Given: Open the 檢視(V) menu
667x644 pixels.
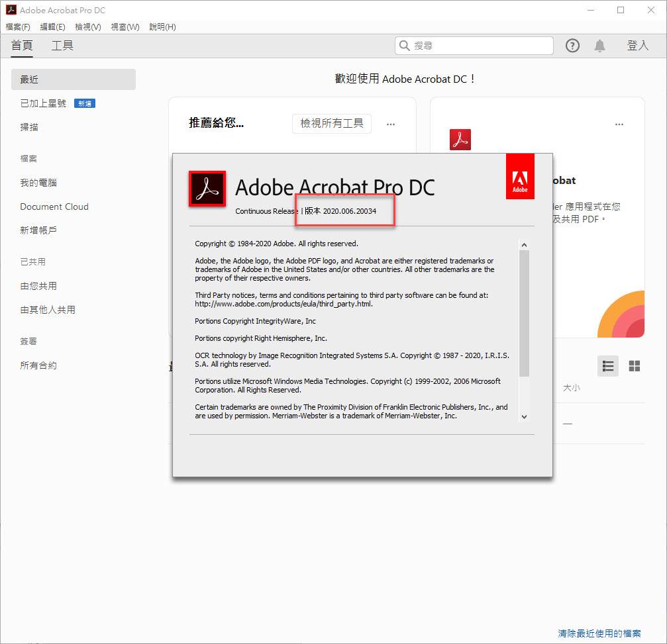Looking at the screenshot, I should click(88, 26).
